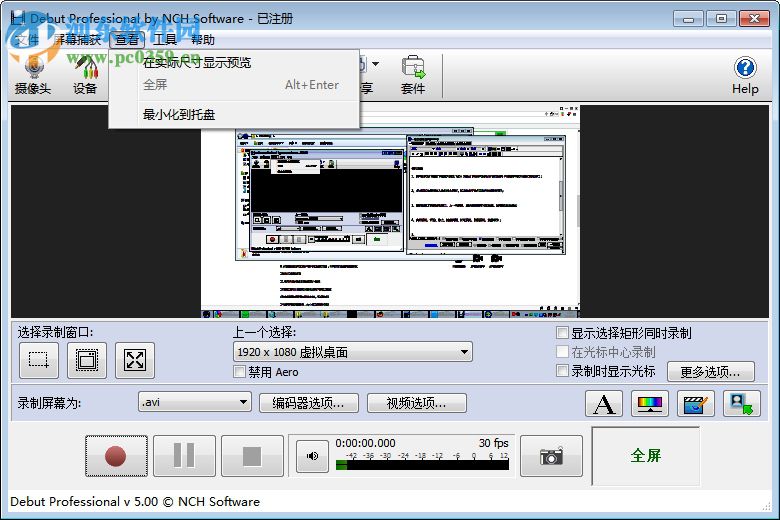Open the webcam overlay icon
780x520 pixels.
click(x=742, y=404)
